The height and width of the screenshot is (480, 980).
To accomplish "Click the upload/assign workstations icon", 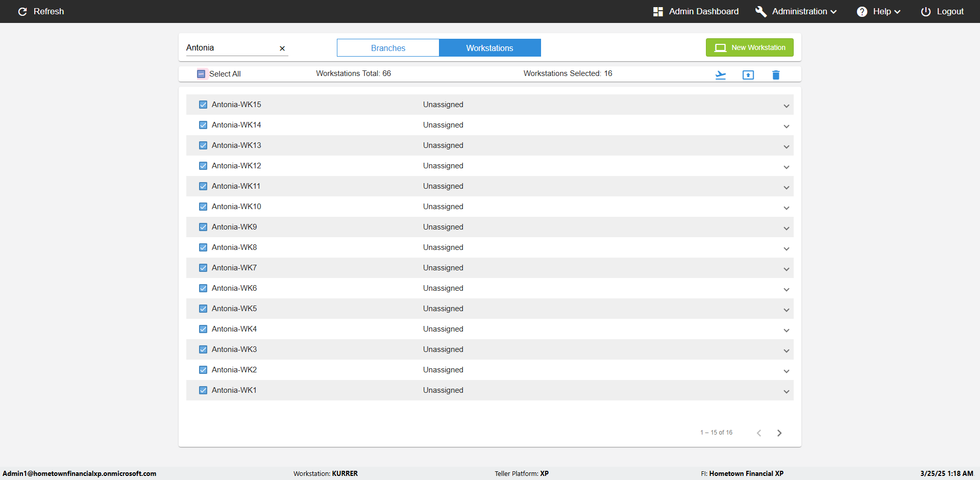I will click(x=748, y=75).
